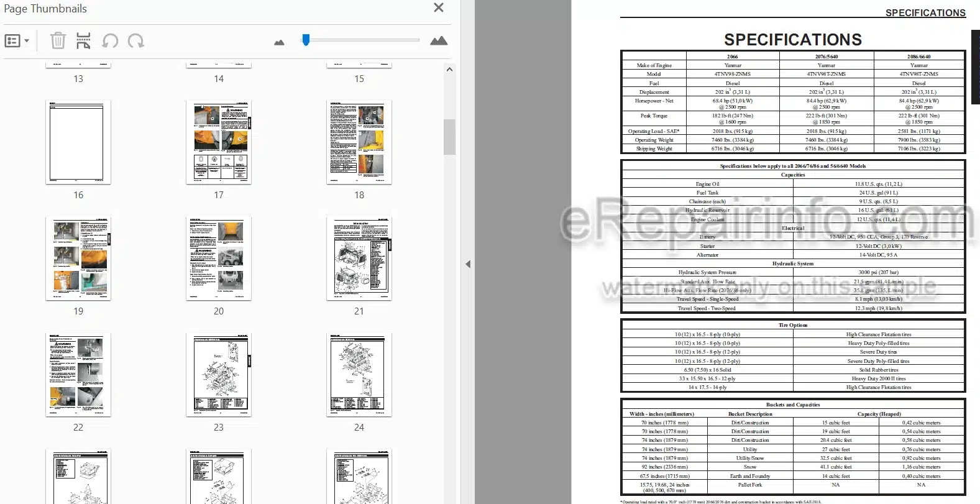The width and height of the screenshot is (980, 504).
Task: Select page 21 thumbnail
Action: click(359, 259)
